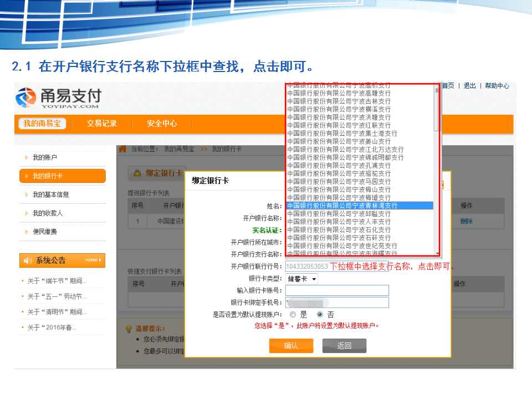Click the 首页 link
The width and height of the screenshot is (532, 399).
point(448,86)
